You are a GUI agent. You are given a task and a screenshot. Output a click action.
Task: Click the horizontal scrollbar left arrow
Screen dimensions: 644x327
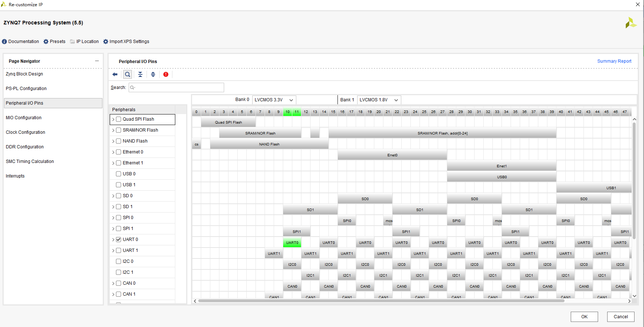[x=195, y=301]
